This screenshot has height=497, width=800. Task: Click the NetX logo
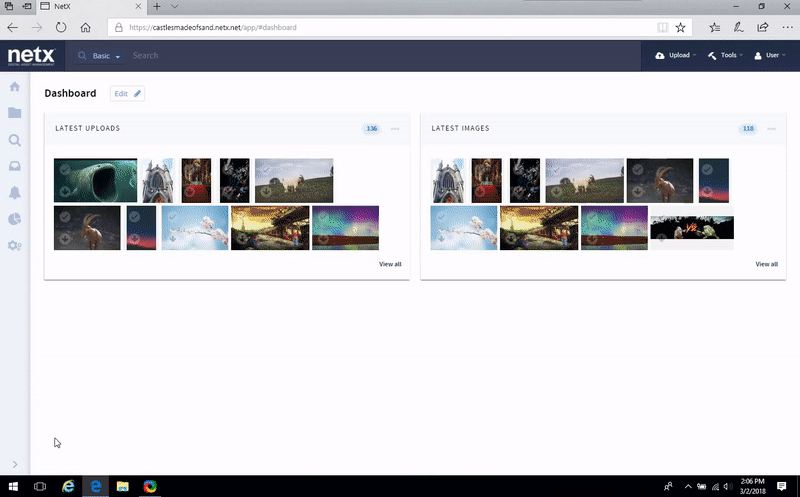[31, 56]
